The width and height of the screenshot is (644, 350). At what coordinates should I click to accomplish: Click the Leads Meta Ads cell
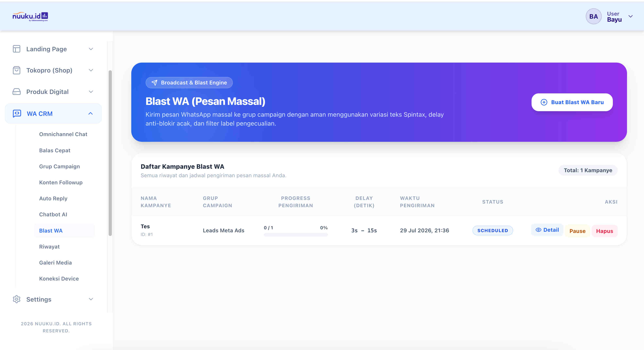(223, 230)
